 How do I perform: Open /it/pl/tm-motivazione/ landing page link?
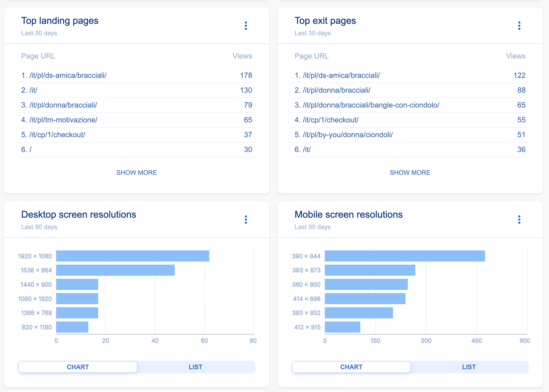coord(63,120)
